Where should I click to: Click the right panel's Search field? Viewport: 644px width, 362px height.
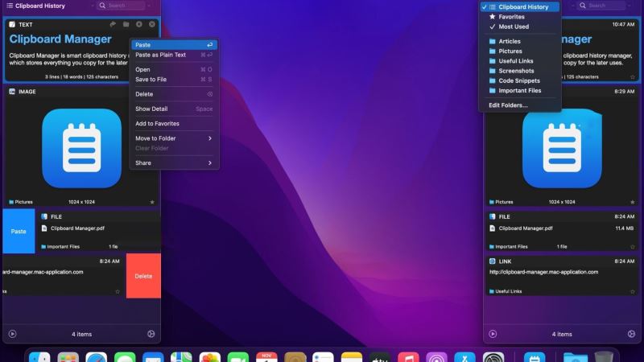tap(601, 6)
